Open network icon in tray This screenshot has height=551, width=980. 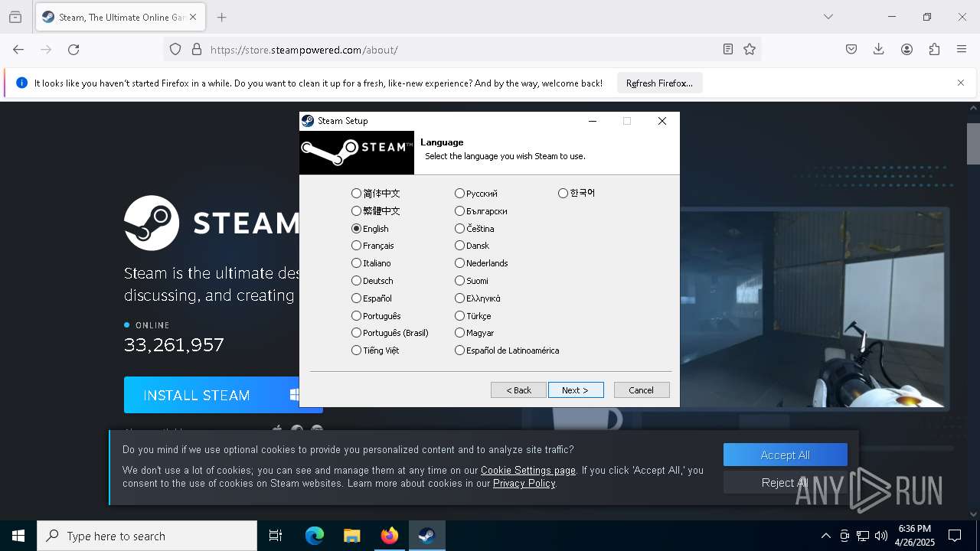pos(863,536)
